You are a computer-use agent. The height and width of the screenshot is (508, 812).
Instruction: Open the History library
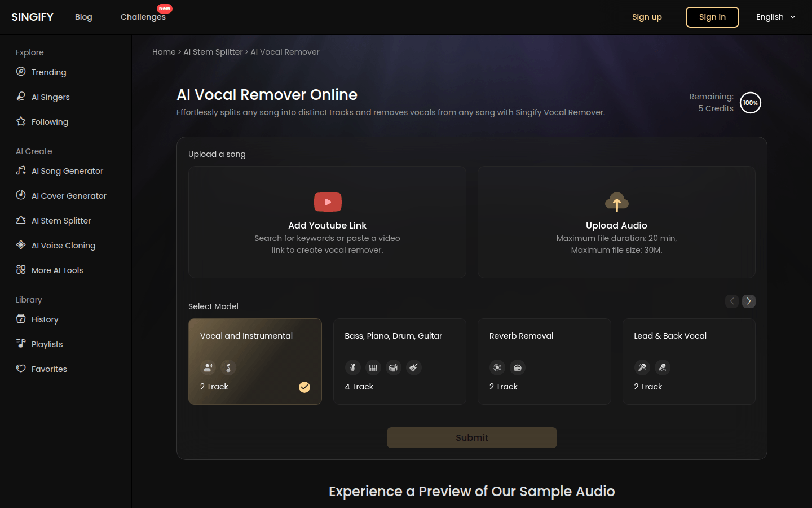[x=45, y=319]
